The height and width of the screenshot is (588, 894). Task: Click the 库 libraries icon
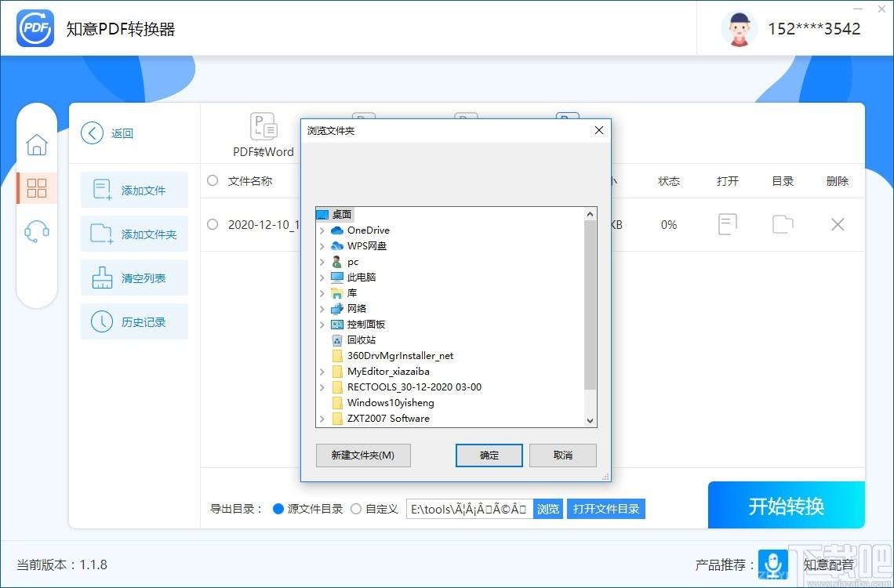(337, 293)
